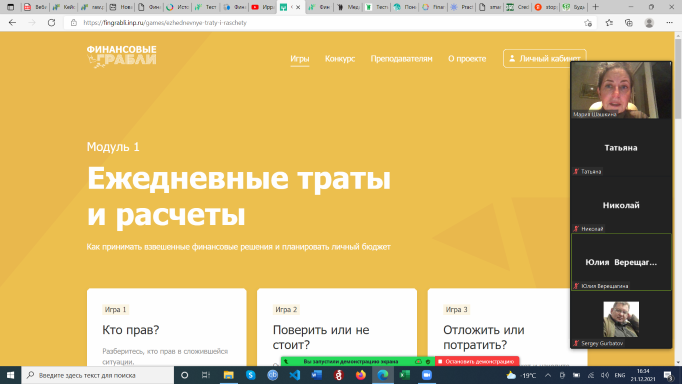Open the taskbar clock and calendar

point(643,375)
